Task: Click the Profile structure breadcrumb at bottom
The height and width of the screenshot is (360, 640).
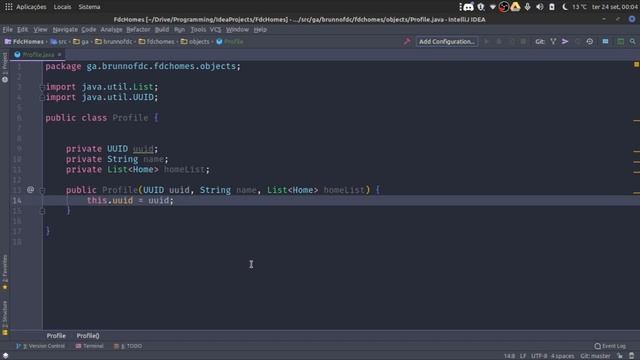Action: (56, 336)
